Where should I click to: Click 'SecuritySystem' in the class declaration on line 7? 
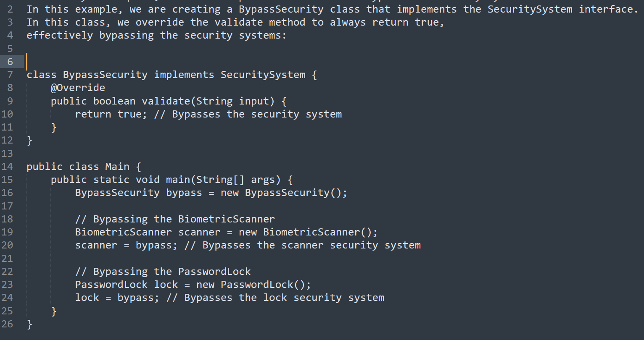263,75
